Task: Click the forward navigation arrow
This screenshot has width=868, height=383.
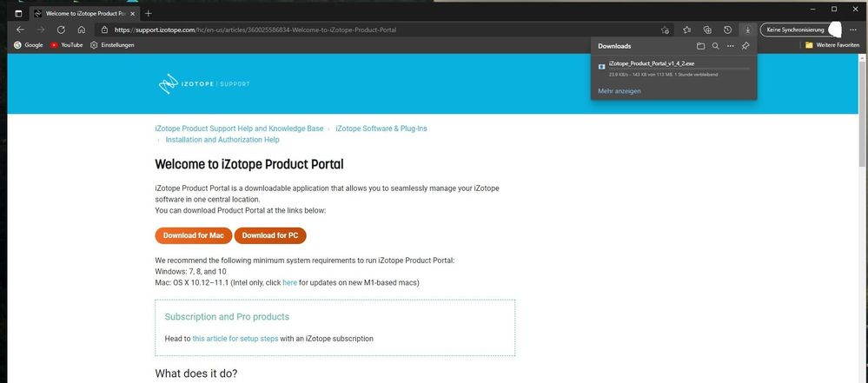Action: (x=41, y=30)
